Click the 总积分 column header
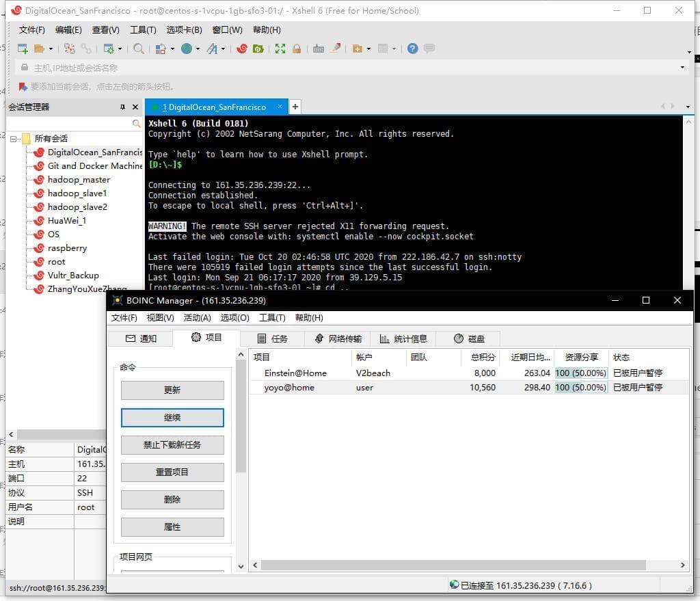The width and height of the screenshot is (700, 601). tap(483, 357)
